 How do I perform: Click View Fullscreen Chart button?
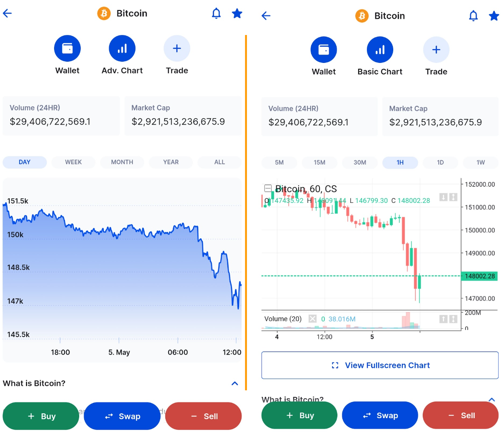click(x=380, y=365)
